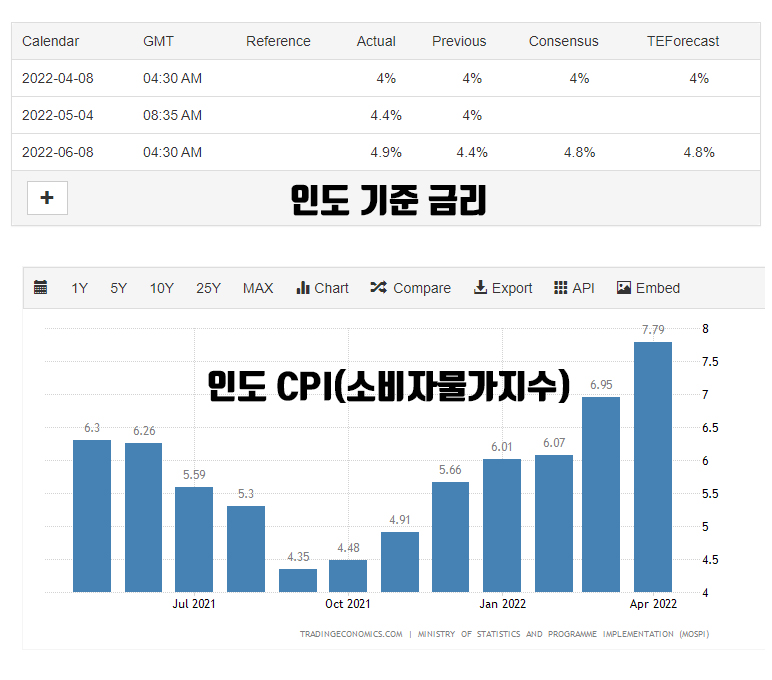Image resolution: width=772 pixels, height=680 pixels.
Task: Click the Jul 2021 axis label
Action: pyautogui.click(x=194, y=604)
